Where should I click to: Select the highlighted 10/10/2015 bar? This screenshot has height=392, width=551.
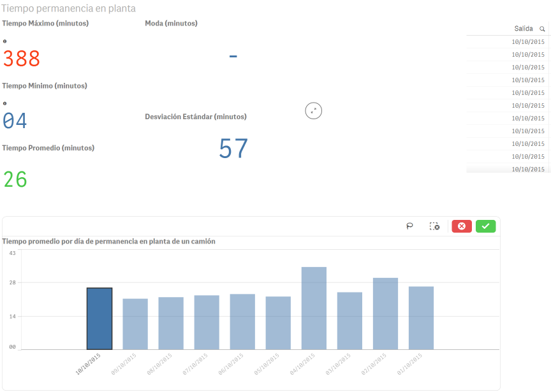click(x=99, y=319)
